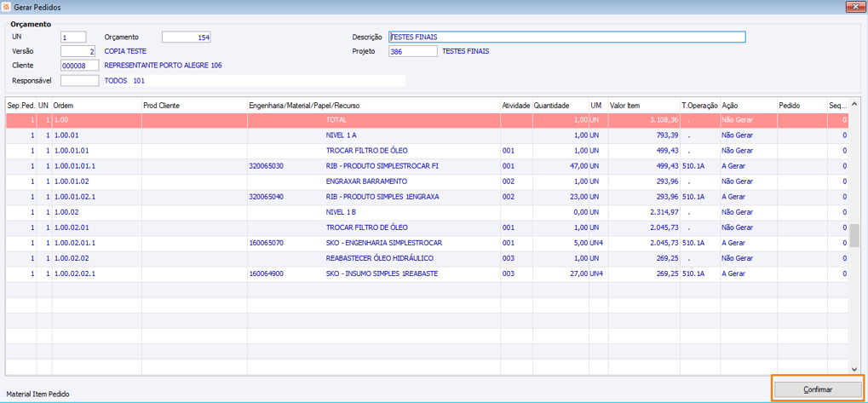Click the table scrollbar down arrow
The height and width of the screenshot is (403, 868).
[854, 370]
